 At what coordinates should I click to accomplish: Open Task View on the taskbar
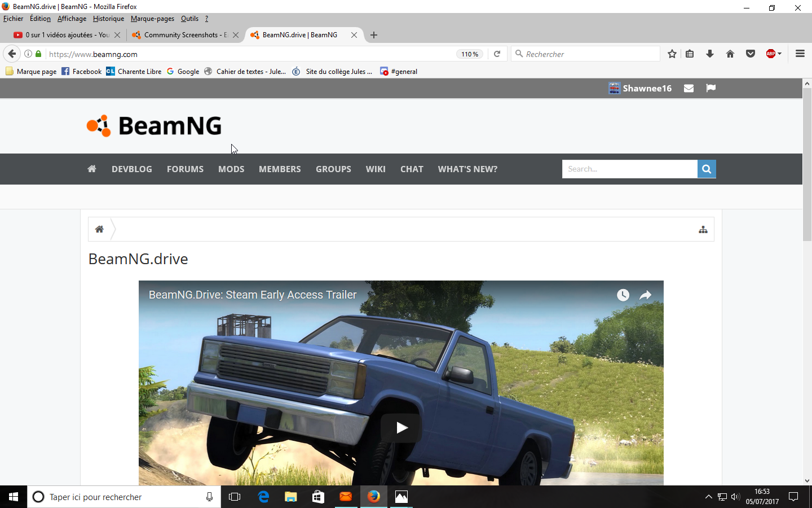point(235,497)
